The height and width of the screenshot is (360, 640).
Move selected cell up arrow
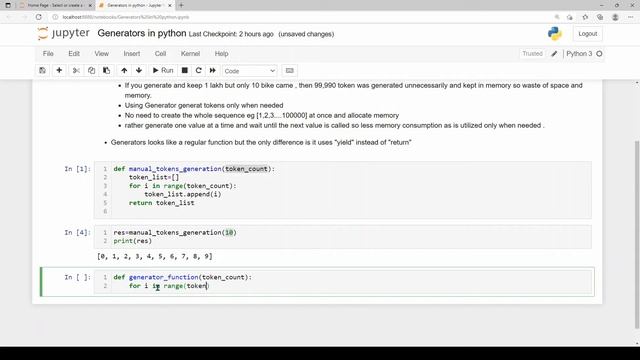[124, 71]
